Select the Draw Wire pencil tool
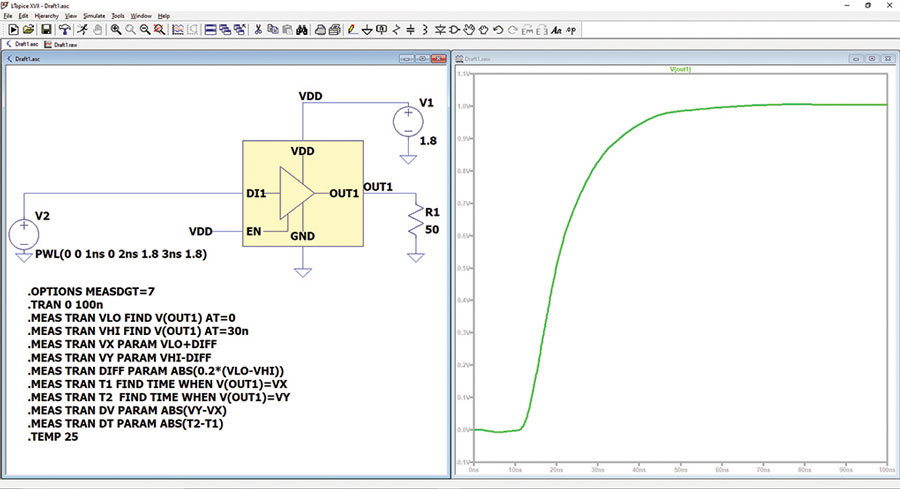Image resolution: width=900 pixels, height=489 pixels. (352, 30)
